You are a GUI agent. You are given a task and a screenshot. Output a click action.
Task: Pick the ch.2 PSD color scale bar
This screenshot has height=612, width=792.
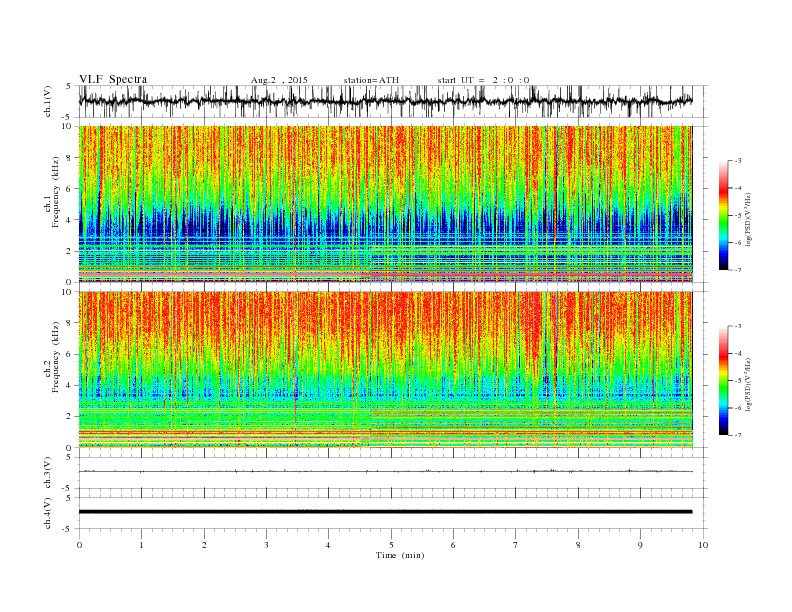pos(723,381)
